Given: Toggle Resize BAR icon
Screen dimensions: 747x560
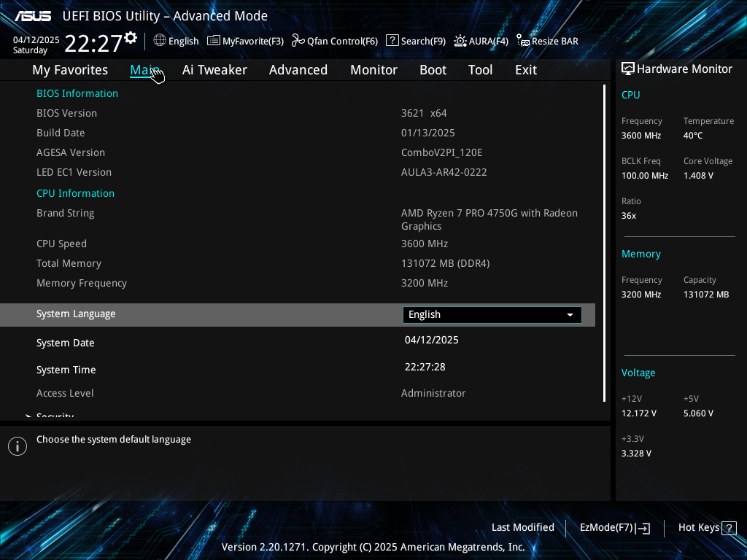Looking at the screenshot, I should coord(523,41).
